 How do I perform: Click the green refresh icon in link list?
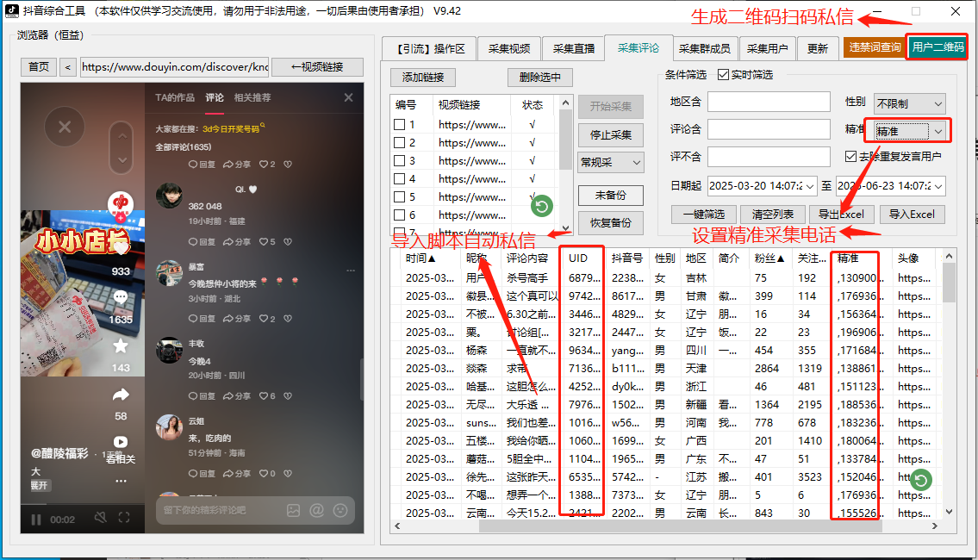541,206
